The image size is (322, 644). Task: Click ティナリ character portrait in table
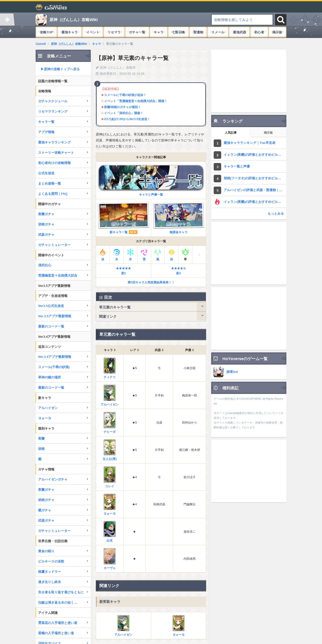tap(110, 366)
